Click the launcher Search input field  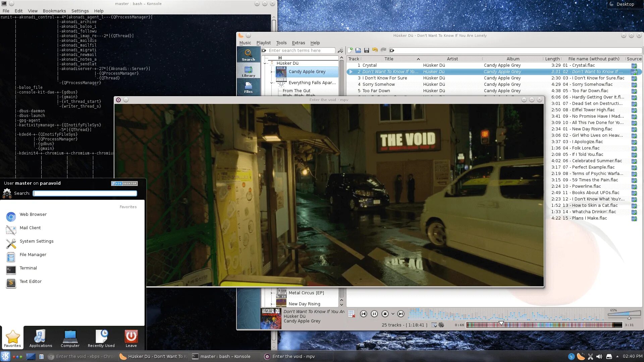[85, 193]
